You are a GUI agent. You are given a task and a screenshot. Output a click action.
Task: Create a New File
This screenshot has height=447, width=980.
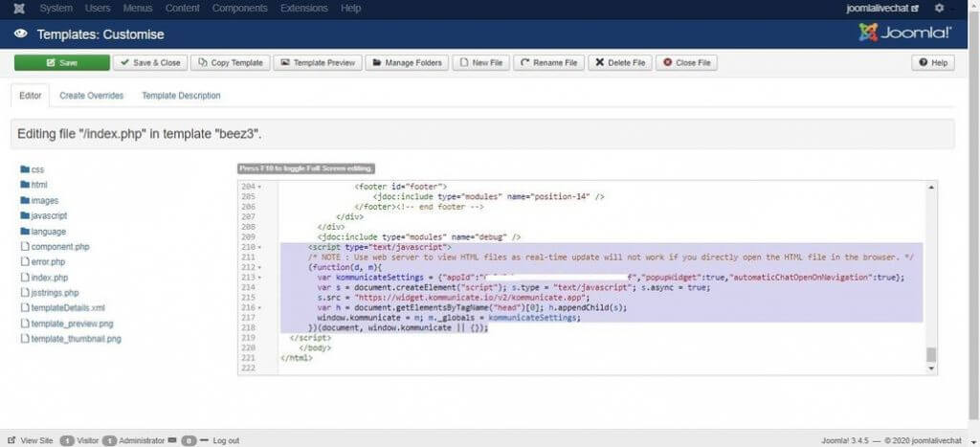pyautogui.click(x=481, y=63)
